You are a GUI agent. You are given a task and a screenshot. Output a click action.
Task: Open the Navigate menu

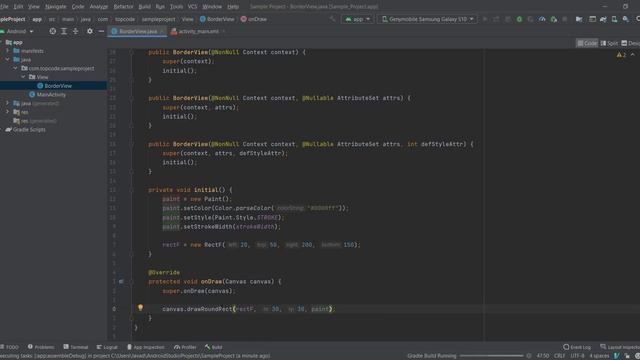point(56,7)
